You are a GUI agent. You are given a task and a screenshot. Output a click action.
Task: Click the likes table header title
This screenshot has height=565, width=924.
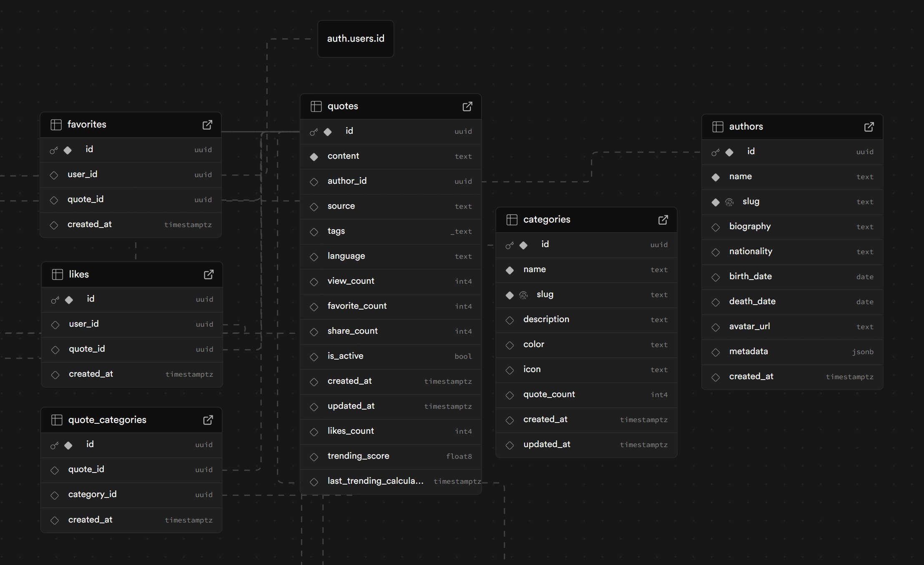click(79, 274)
